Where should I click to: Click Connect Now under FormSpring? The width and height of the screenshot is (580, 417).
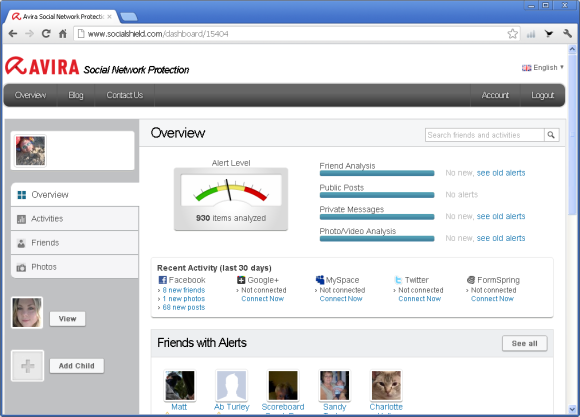pos(492,299)
